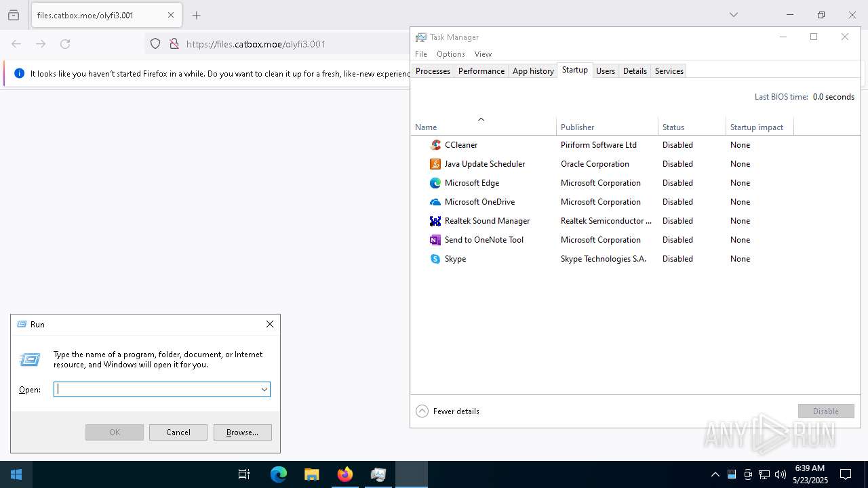868x488 pixels.
Task: Open the Task Manager Options menu
Action: point(451,54)
